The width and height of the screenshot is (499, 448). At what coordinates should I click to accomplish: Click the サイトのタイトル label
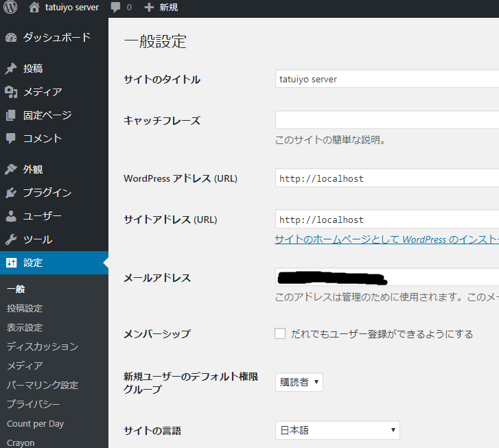162,79
